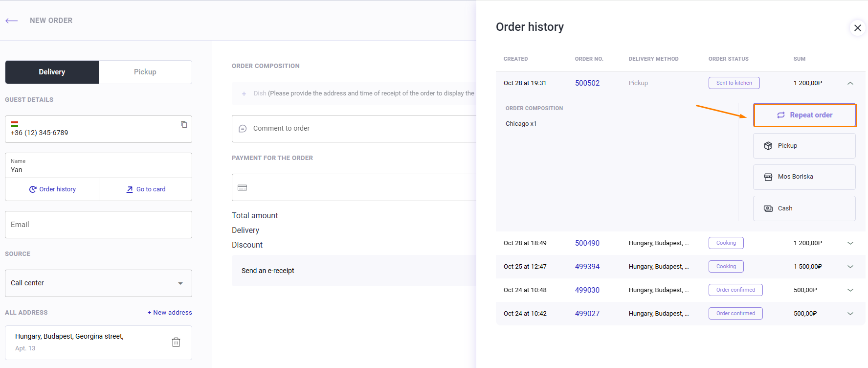868x368 pixels.
Task: Click the Oct 24 at 10:48 date cell
Action: pyautogui.click(x=525, y=290)
